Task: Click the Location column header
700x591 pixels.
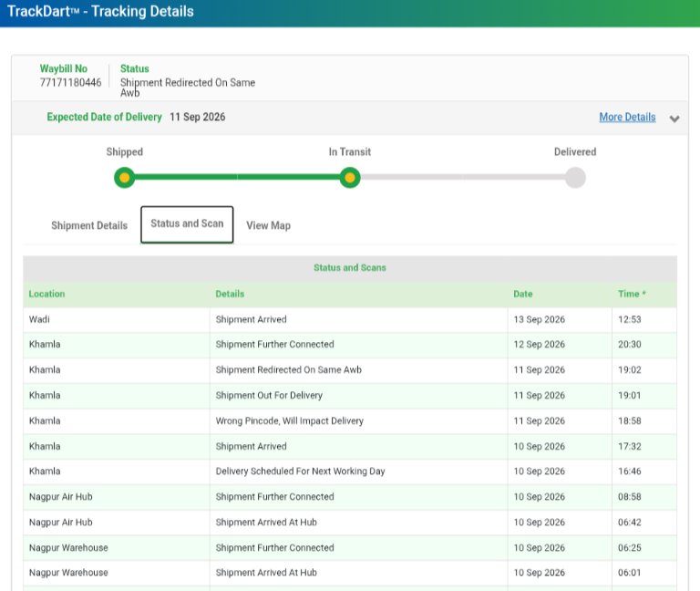Action: pos(46,294)
